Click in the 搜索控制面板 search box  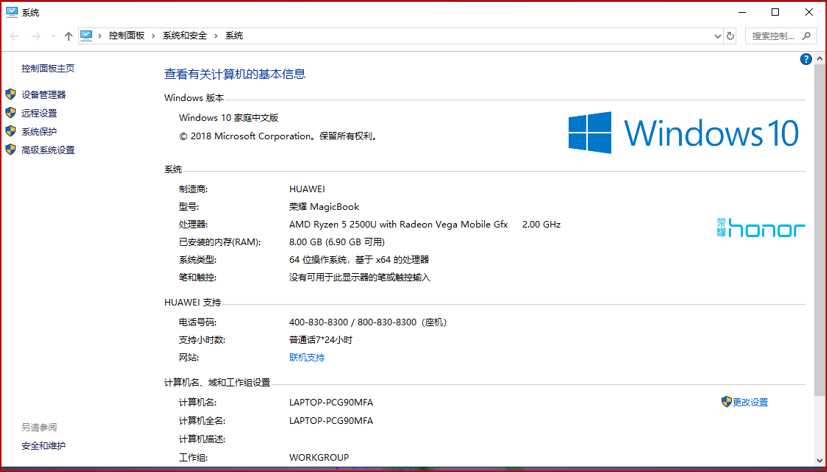tap(779, 36)
